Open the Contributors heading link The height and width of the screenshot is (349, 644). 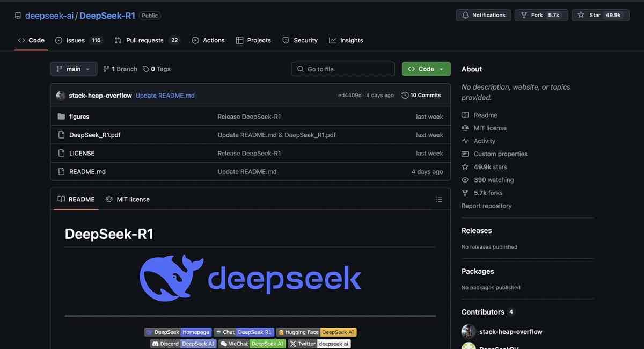488,312
